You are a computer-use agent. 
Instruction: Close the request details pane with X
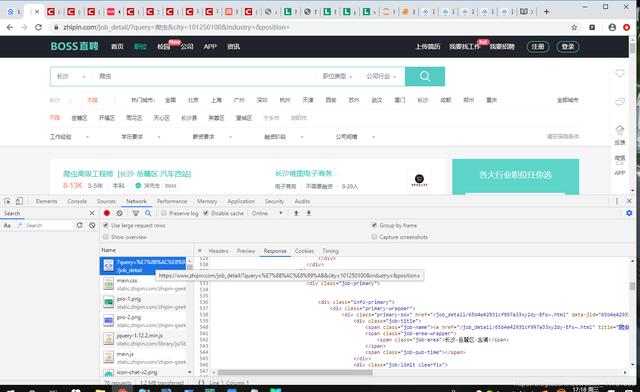(x=200, y=251)
